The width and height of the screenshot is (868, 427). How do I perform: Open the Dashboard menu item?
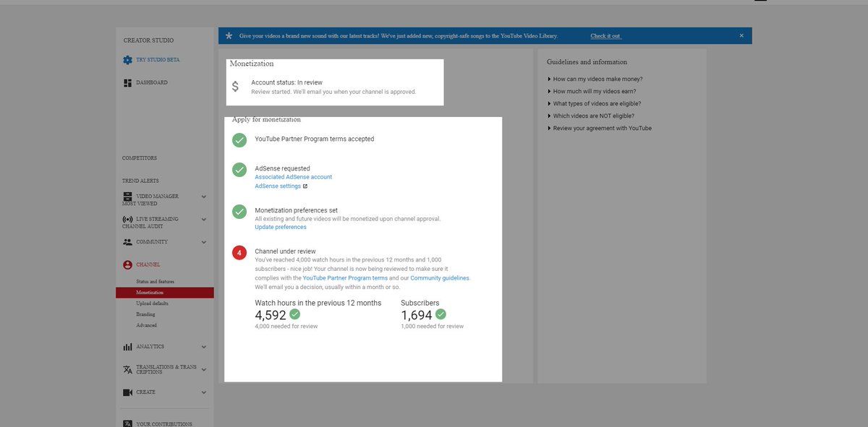pyautogui.click(x=152, y=83)
